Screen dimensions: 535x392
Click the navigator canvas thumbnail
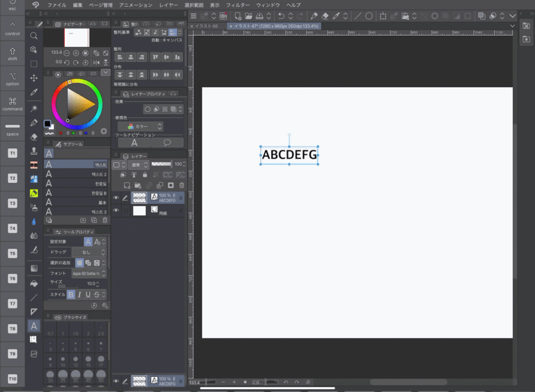77,37
